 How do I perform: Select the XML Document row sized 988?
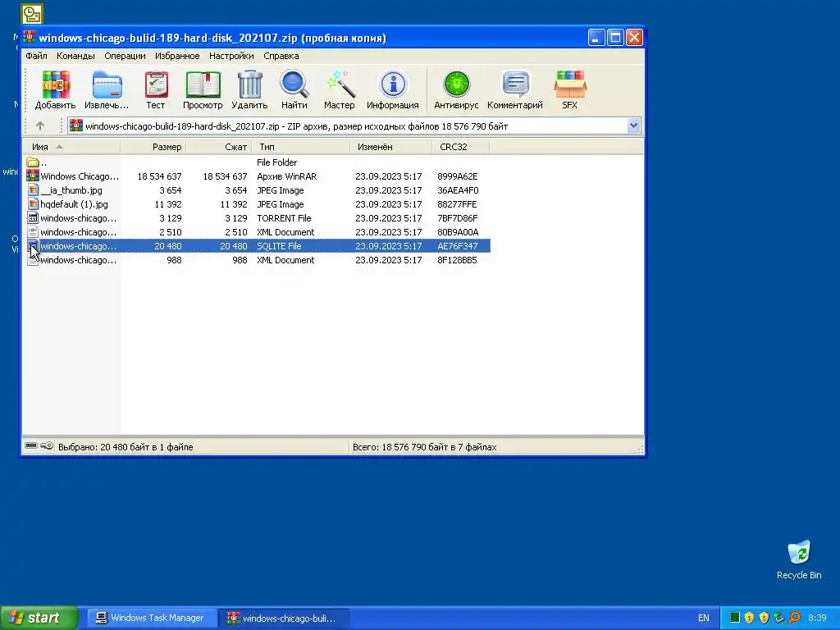coord(257,260)
